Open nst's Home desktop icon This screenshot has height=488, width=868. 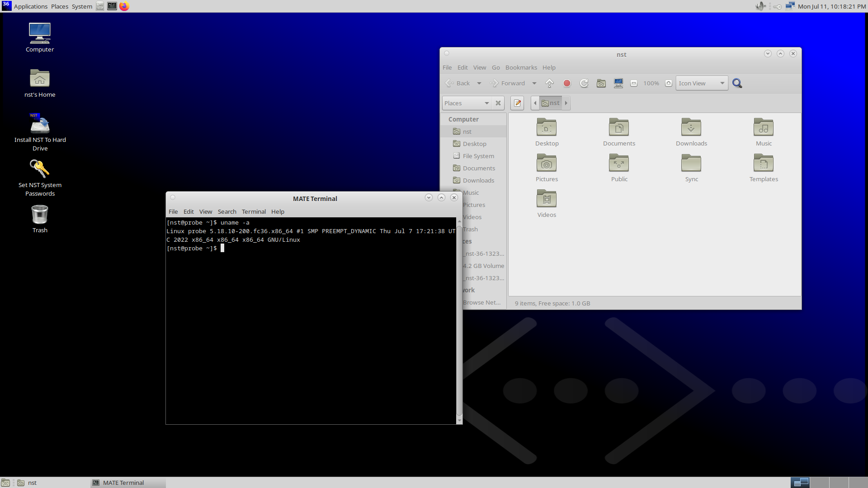[x=40, y=83]
